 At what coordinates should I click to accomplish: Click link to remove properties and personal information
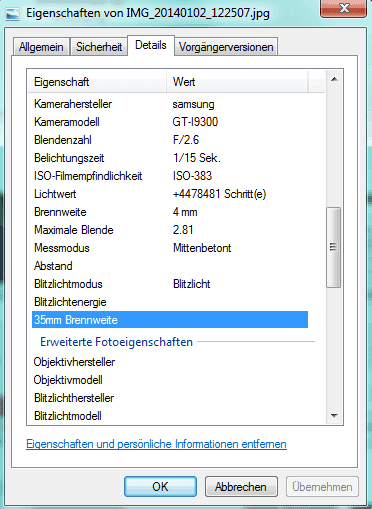click(x=156, y=444)
